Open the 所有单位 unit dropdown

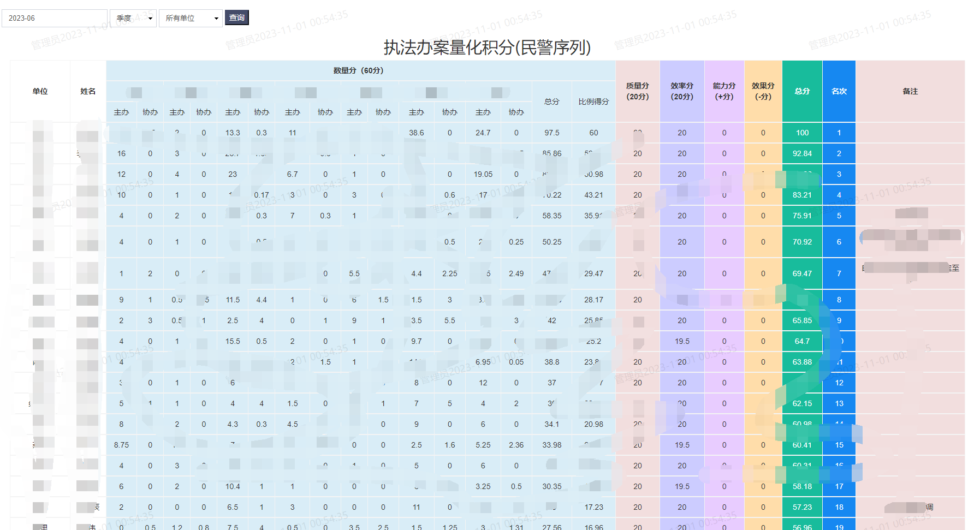pyautogui.click(x=191, y=18)
